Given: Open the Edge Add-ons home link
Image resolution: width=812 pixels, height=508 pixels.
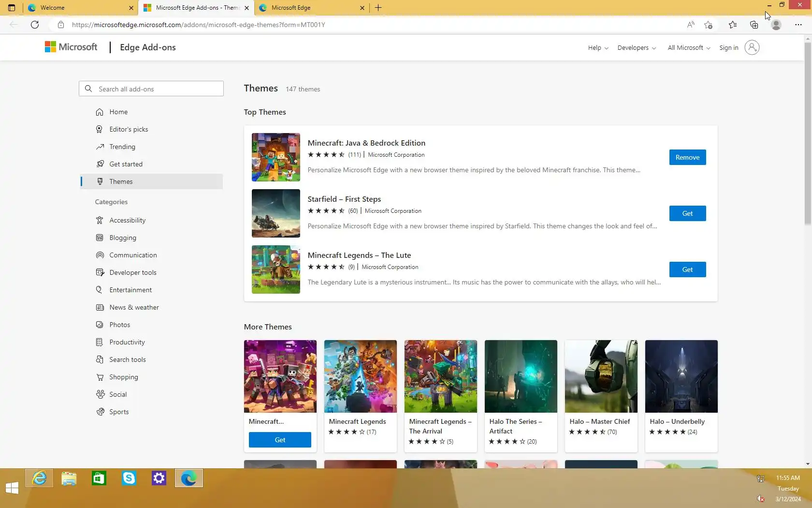Looking at the screenshot, I should point(148,47).
